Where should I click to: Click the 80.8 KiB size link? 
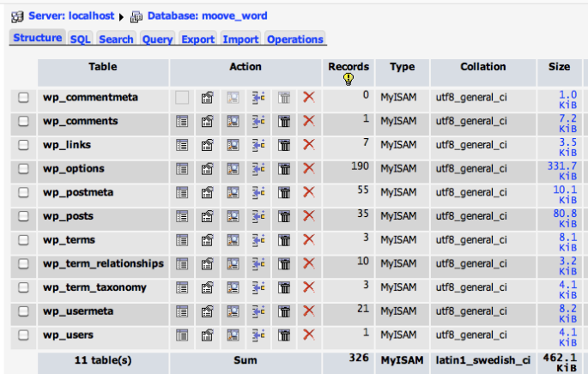(565, 219)
